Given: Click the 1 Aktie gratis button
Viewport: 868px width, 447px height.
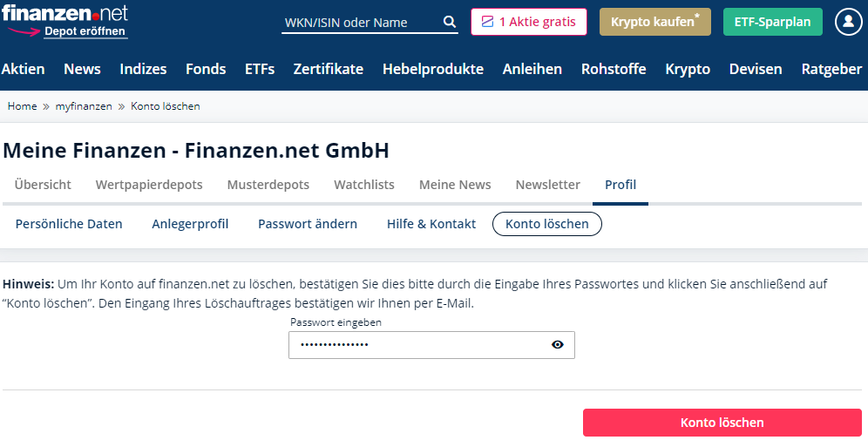Looking at the screenshot, I should click(529, 22).
